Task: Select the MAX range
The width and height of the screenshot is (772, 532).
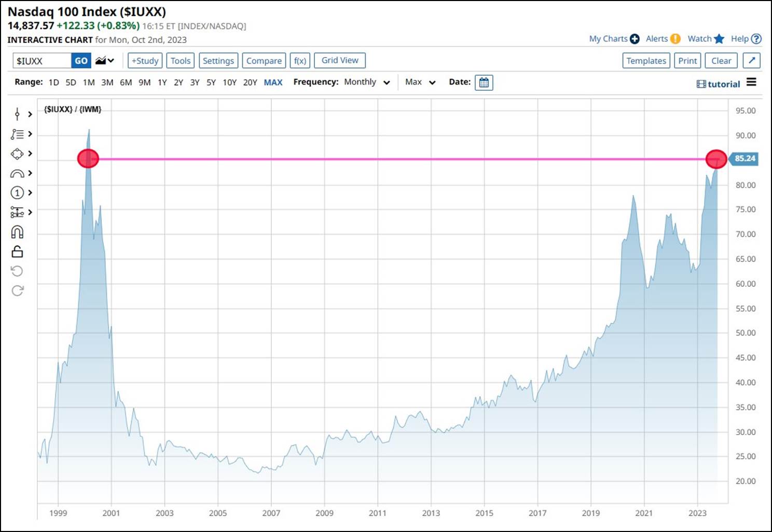Action: tap(273, 82)
